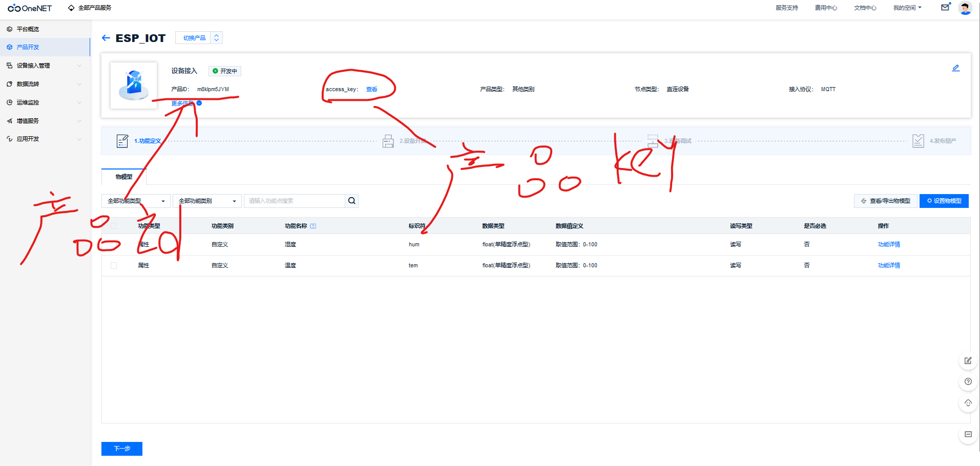
Task: Click the floating customer service headset icon
Action: [x=968, y=403]
